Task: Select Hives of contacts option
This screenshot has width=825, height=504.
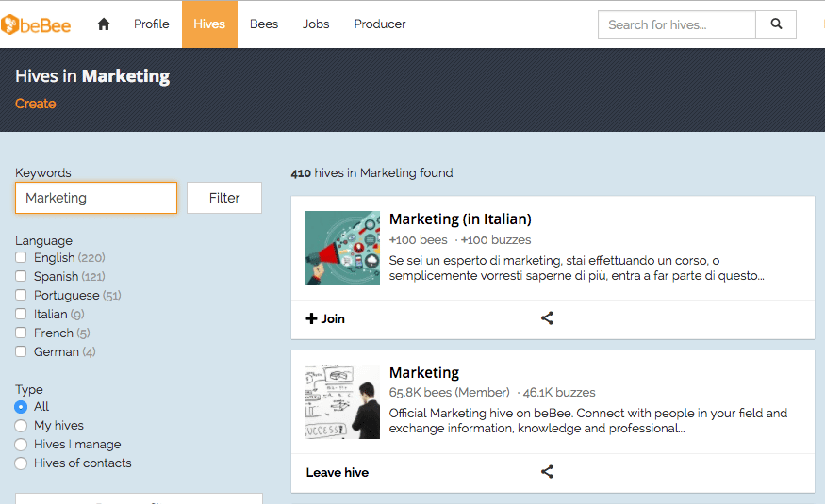Action: click(21, 463)
